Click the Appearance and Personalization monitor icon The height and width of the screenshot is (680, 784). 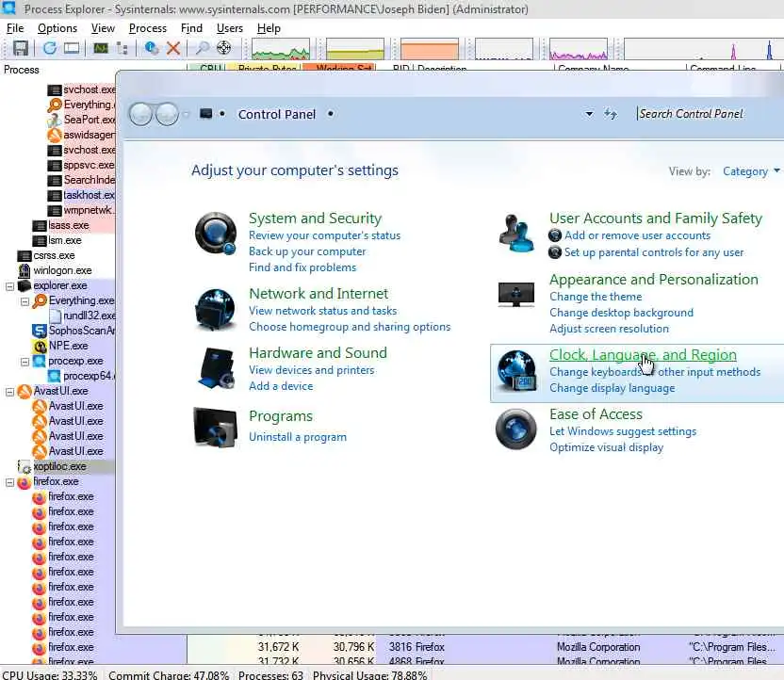pyautogui.click(x=516, y=294)
